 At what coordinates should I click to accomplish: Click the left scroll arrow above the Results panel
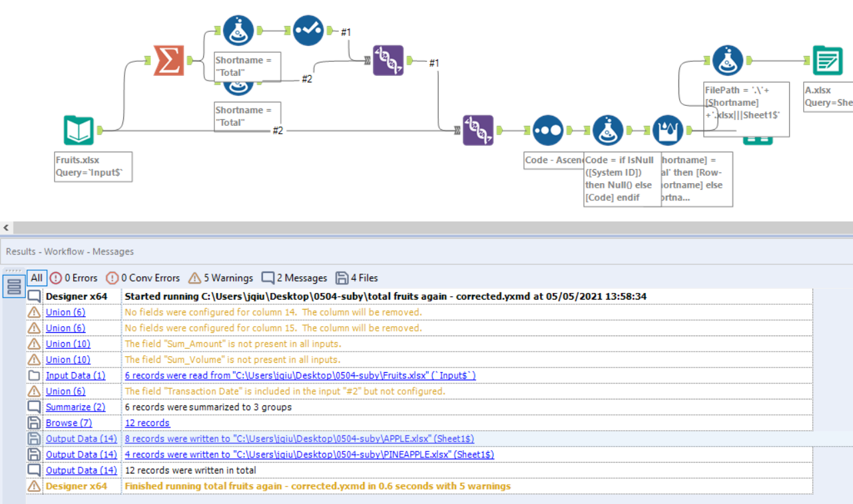click(5, 228)
